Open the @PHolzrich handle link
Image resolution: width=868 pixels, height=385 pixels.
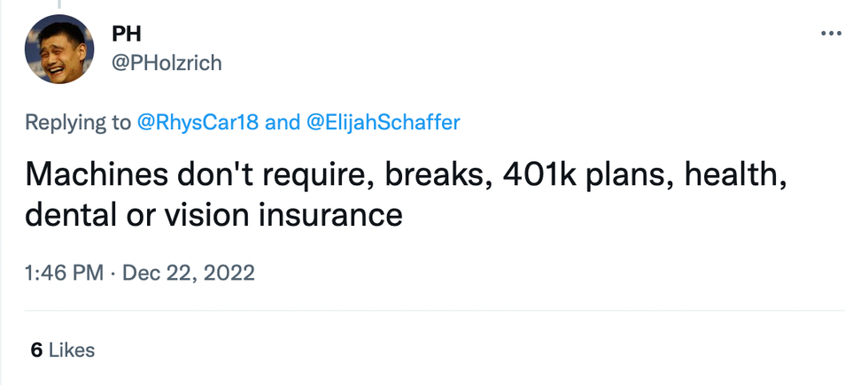pos(167,62)
